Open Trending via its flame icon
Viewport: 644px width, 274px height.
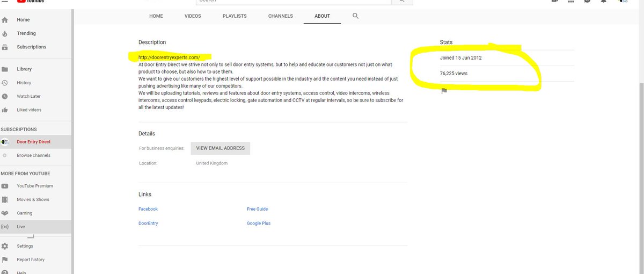(4, 33)
